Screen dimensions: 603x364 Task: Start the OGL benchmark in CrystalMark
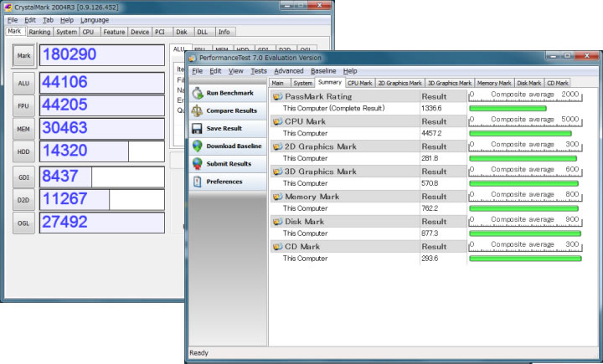[x=23, y=223]
